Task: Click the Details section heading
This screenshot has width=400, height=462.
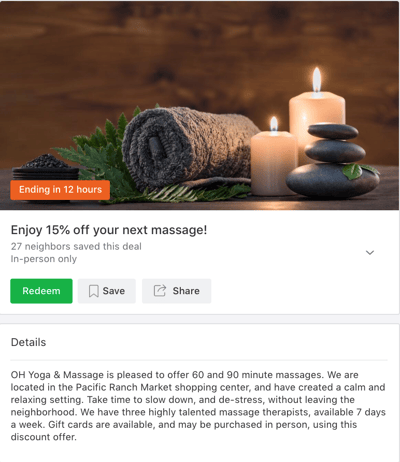Action: pyautogui.click(x=28, y=342)
